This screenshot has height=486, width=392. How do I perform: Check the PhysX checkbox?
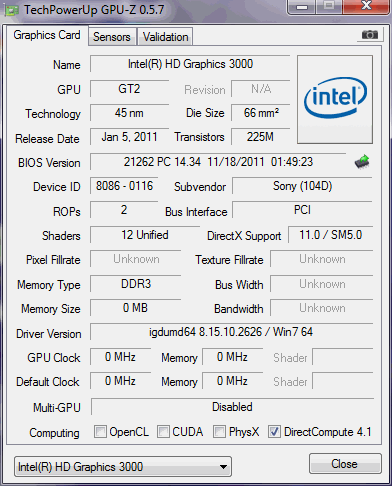[x=219, y=432]
